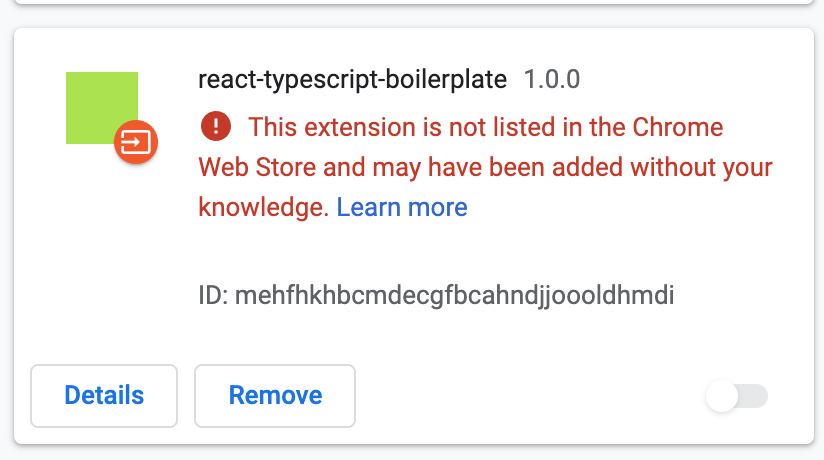The height and width of the screenshot is (460, 824).
Task: Click the word "Chrome" in the warning
Action: tap(677, 127)
